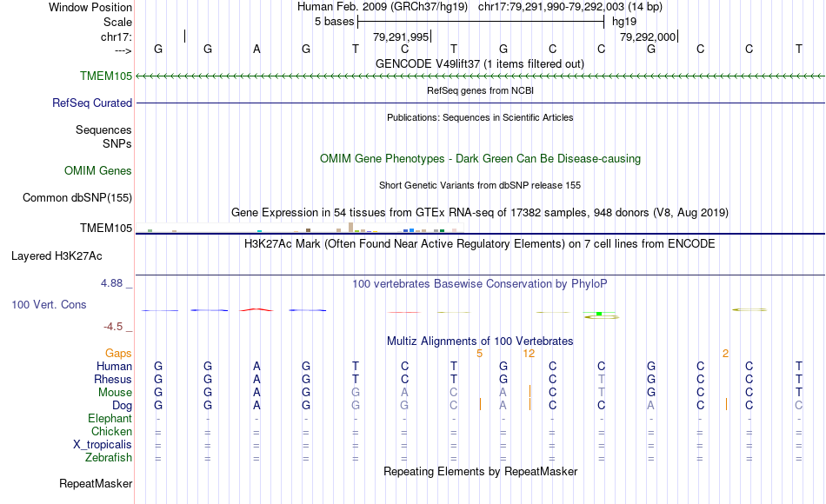826x504 pixels.
Task: Click the chr17: ruler label
Action: coord(117,36)
